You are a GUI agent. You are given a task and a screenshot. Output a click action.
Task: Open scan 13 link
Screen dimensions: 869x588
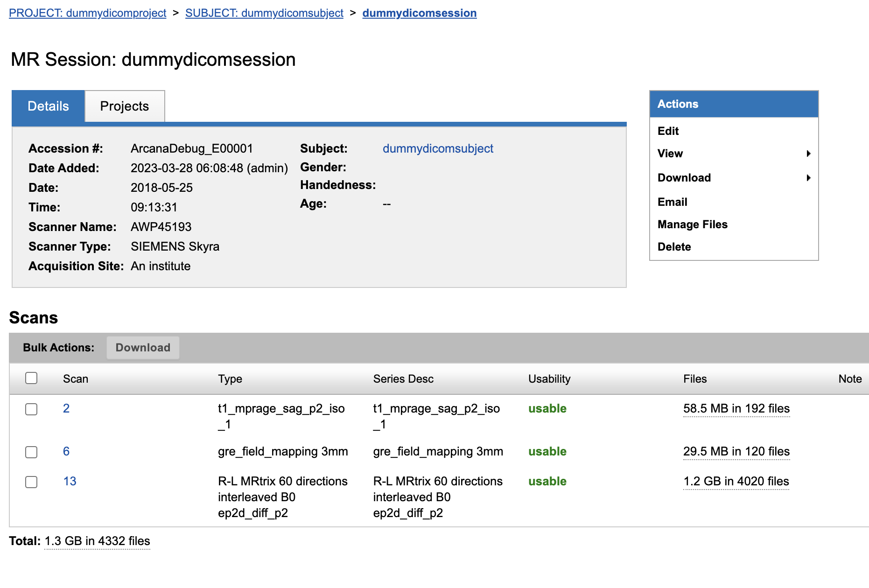click(x=70, y=481)
